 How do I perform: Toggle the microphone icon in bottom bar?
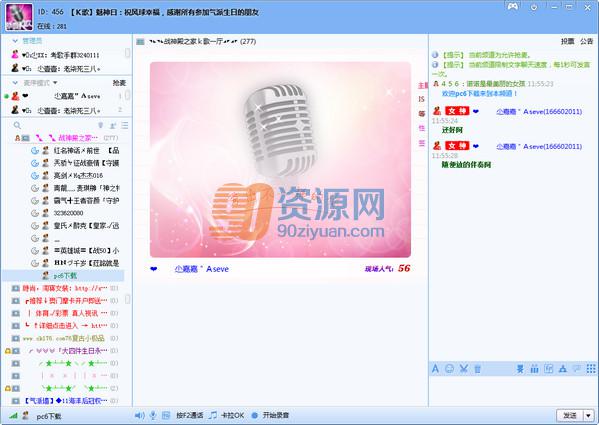[153, 415]
